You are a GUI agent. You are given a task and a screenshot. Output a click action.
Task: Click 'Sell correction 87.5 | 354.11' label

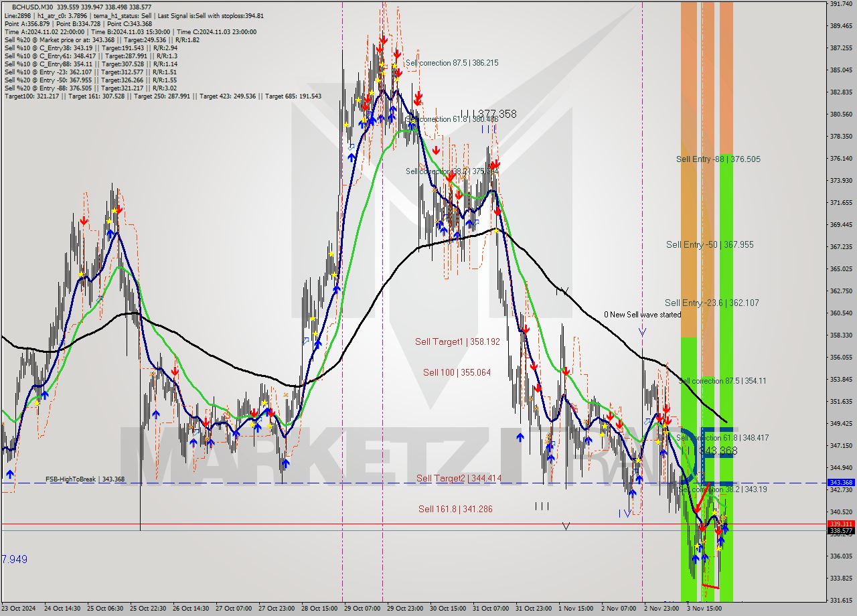[722, 380]
